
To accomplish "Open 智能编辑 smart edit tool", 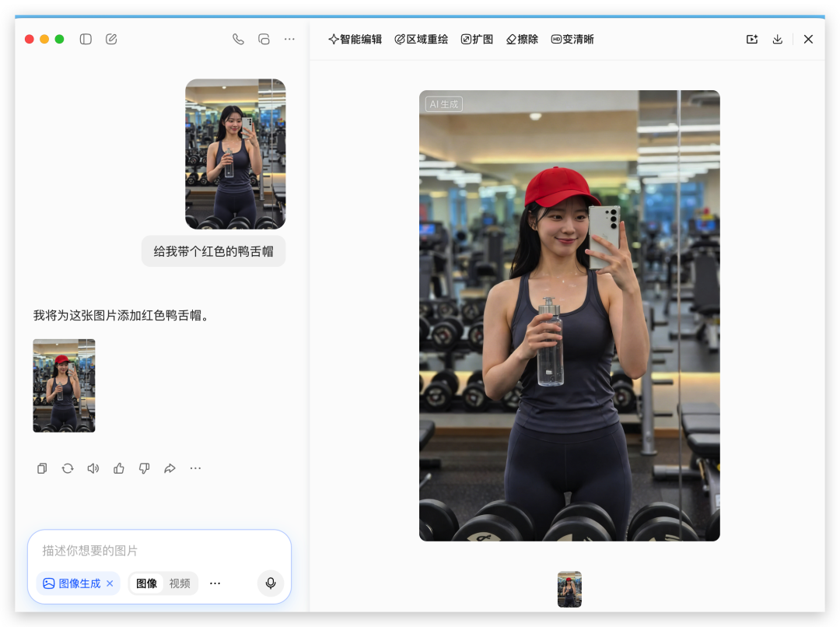I will [x=355, y=39].
